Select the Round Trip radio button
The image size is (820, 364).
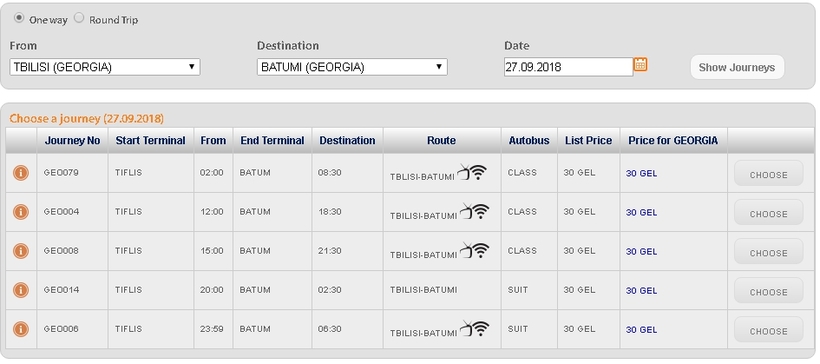(78, 18)
